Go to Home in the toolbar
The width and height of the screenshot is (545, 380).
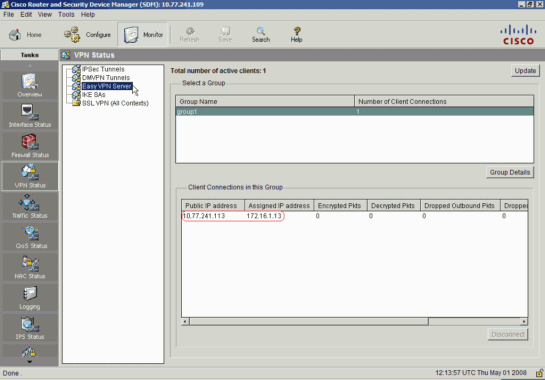pyautogui.click(x=25, y=35)
